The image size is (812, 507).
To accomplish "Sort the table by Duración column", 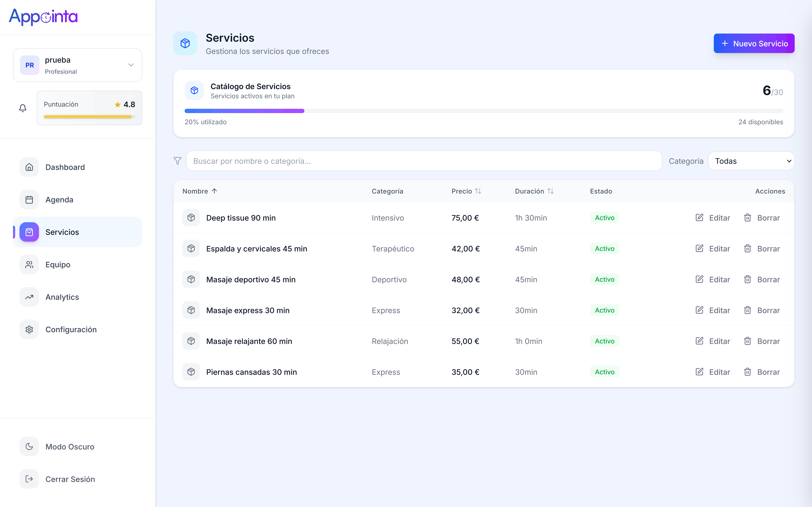I will point(534,191).
